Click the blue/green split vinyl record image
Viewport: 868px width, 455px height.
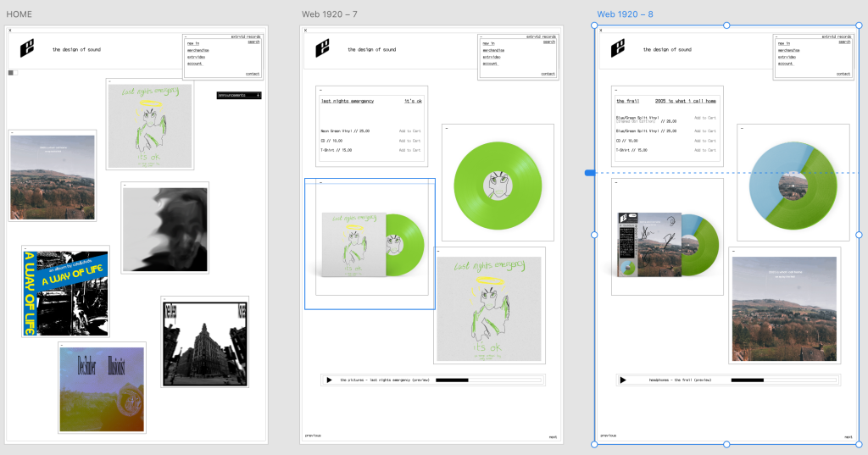tap(793, 182)
